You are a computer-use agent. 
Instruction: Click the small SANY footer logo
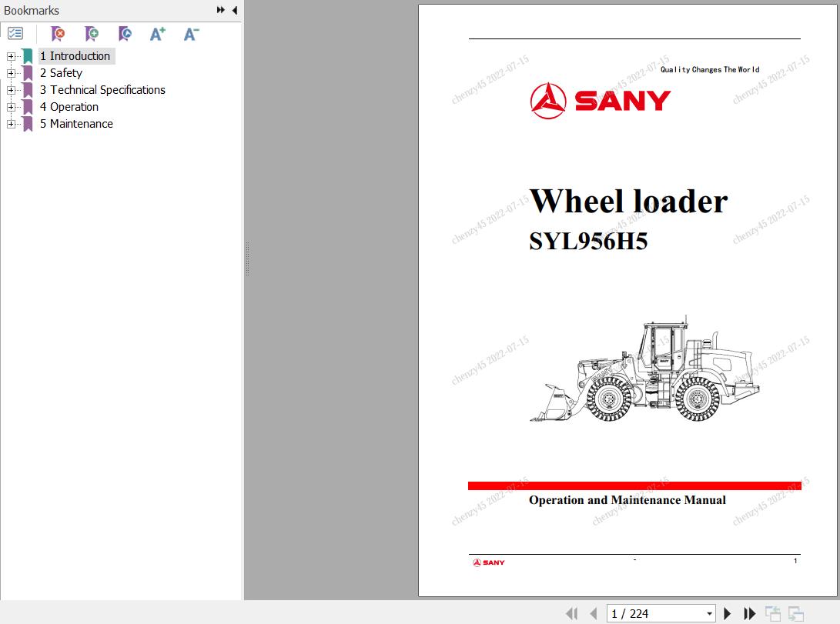click(x=489, y=562)
